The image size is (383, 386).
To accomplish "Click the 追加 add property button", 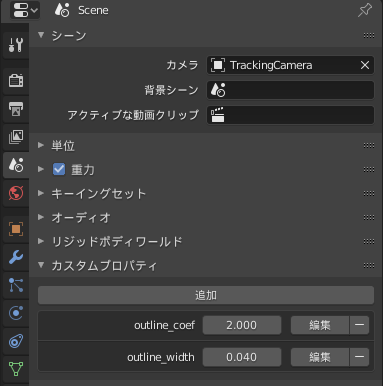I will (x=206, y=295).
